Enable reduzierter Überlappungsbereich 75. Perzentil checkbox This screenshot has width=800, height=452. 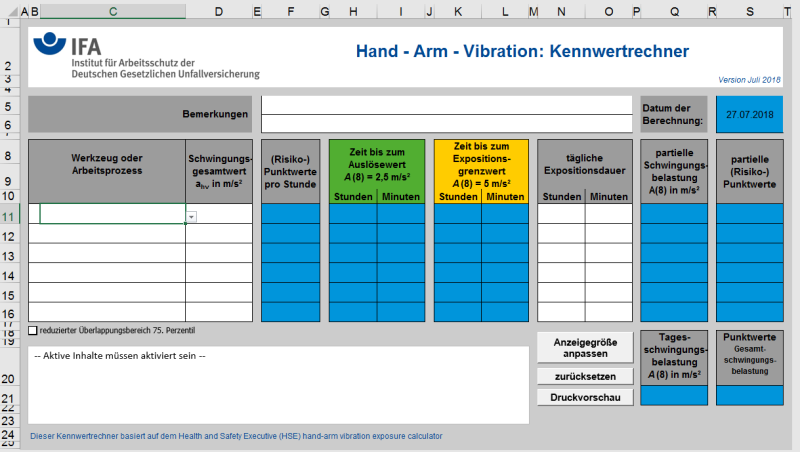pyautogui.click(x=34, y=330)
